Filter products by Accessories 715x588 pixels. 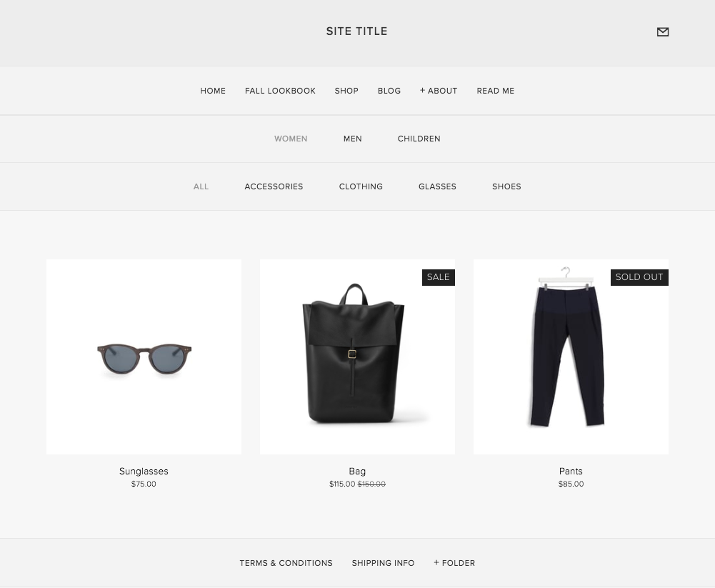click(274, 186)
